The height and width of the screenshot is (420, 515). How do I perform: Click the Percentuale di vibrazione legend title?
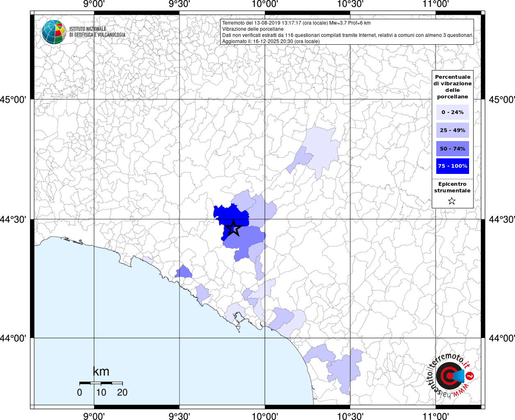tap(453, 87)
